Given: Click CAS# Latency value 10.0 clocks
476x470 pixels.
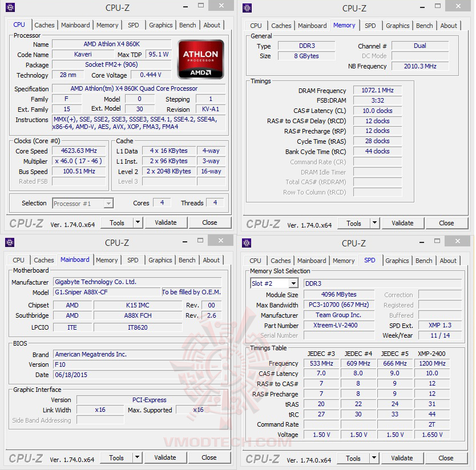Looking at the screenshot, I should (x=377, y=111).
